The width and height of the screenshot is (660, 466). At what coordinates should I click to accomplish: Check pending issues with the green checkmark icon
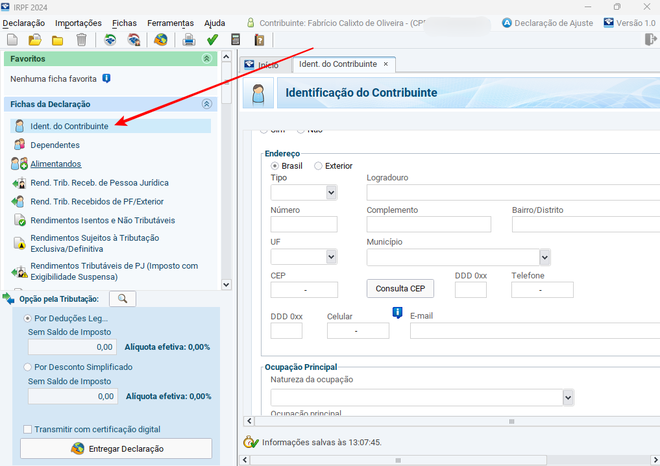pyautogui.click(x=213, y=40)
